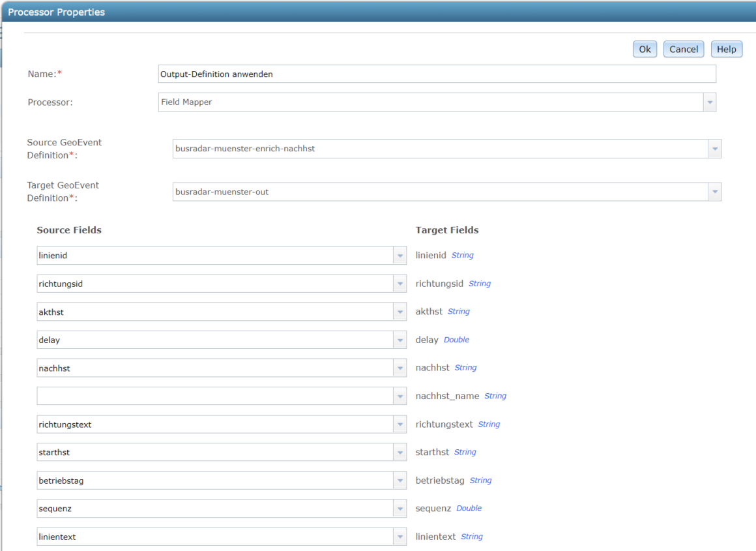The image size is (756, 551).
Task: Expand the richtungstext source field dropdown
Action: [400, 424]
